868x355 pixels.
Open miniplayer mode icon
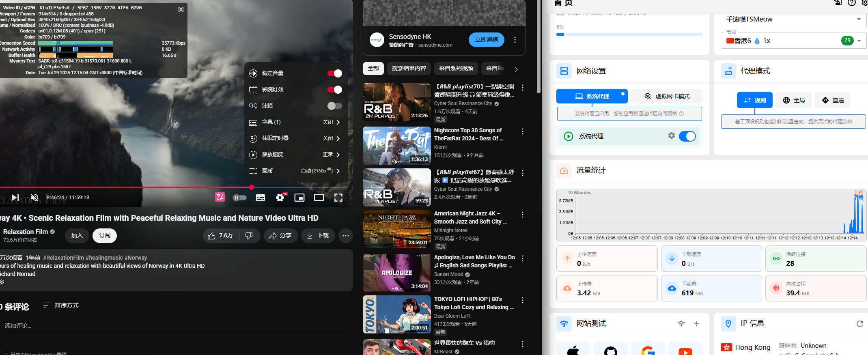coord(299,198)
